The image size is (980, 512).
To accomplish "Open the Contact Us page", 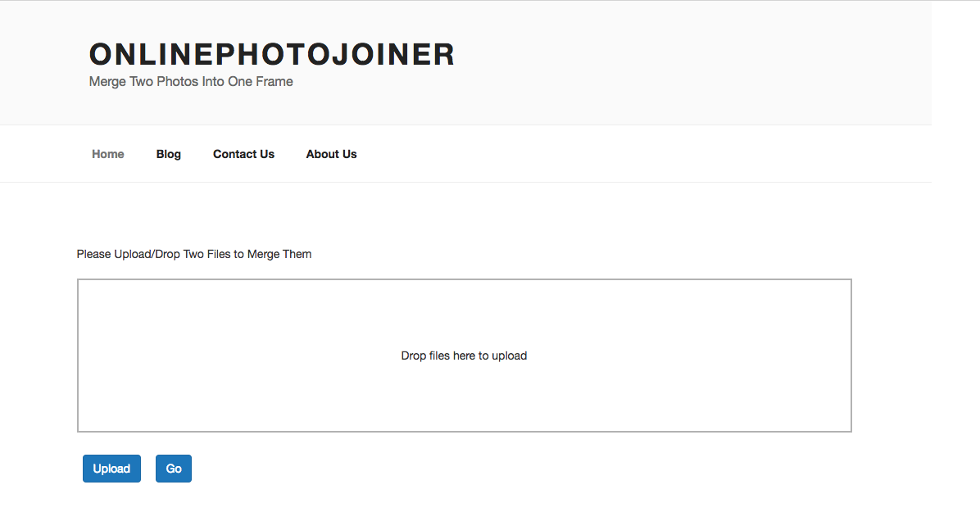I will [243, 154].
